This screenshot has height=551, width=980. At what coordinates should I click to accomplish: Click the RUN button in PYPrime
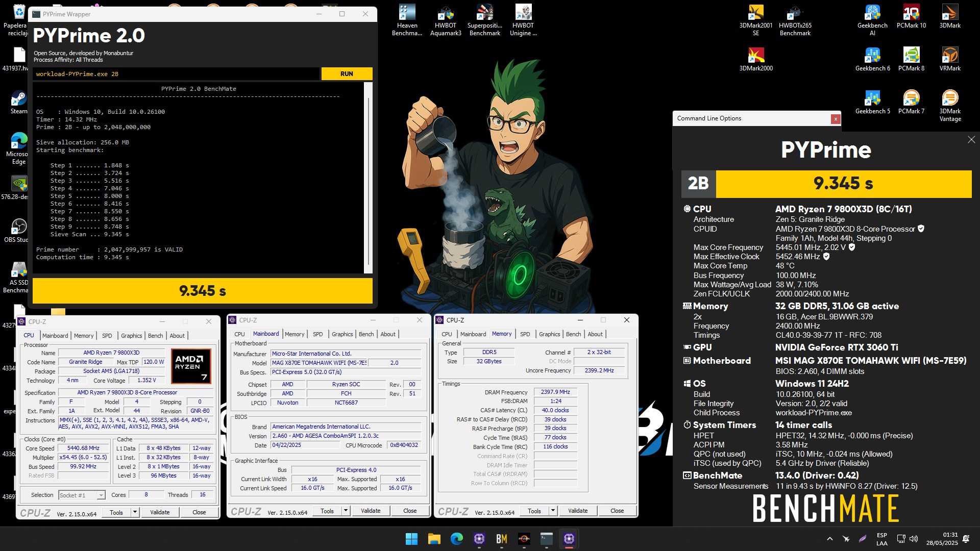(x=347, y=74)
